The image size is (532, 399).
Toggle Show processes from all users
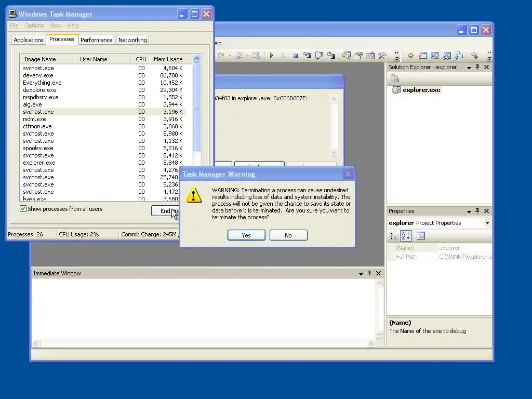click(23, 209)
